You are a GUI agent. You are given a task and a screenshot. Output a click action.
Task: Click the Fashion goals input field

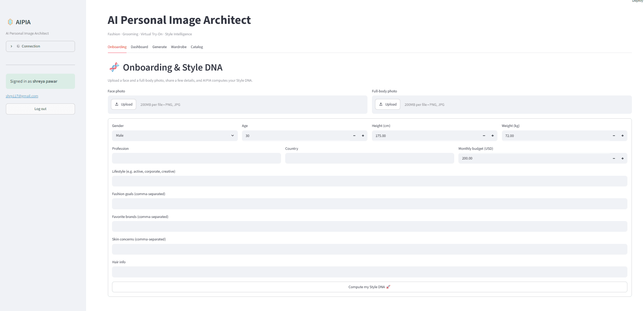(x=370, y=204)
